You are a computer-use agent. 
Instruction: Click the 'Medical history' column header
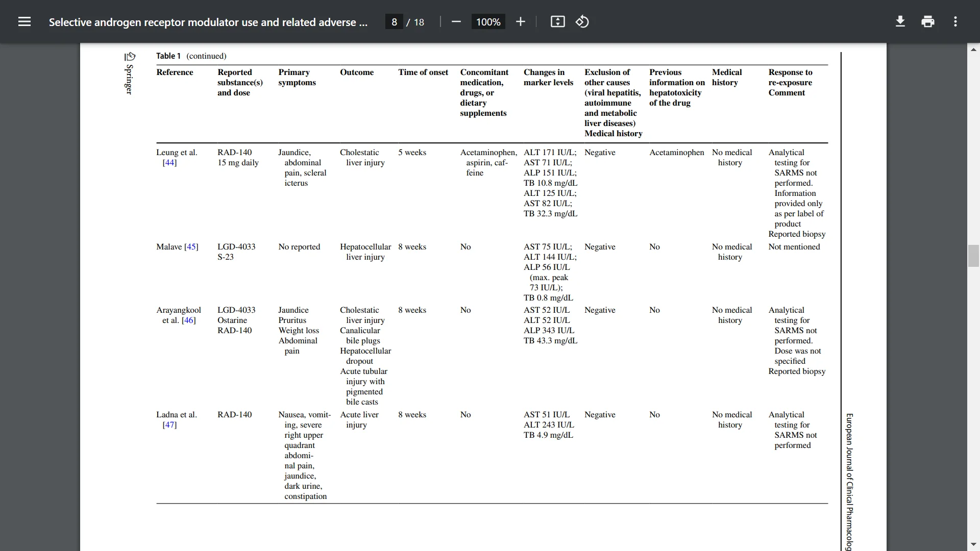click(x=727, y=78)
